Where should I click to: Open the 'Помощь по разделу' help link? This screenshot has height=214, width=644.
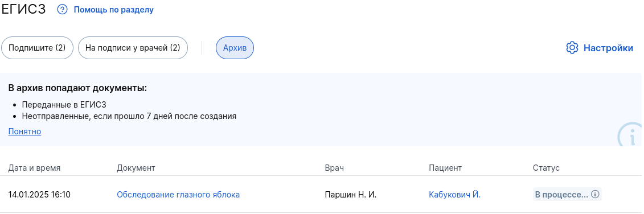click(113, 10)
